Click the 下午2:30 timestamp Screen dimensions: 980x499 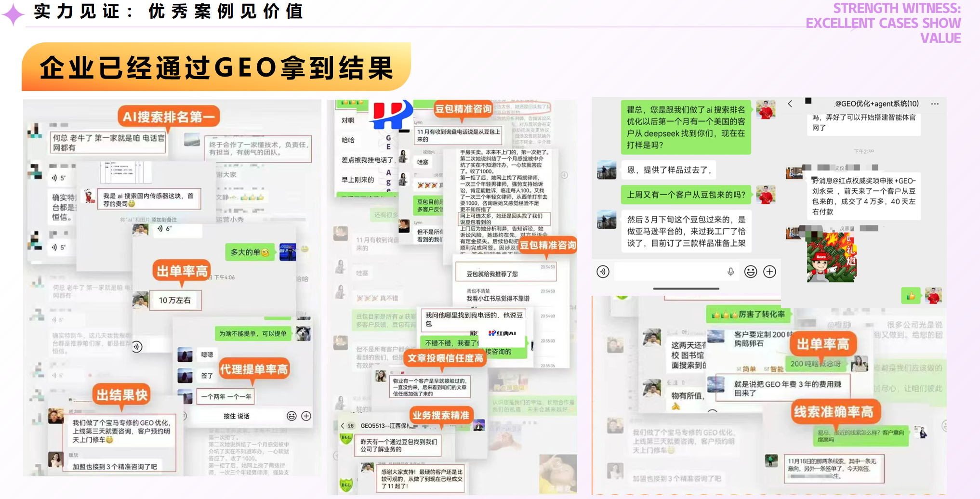click(864, 151)
